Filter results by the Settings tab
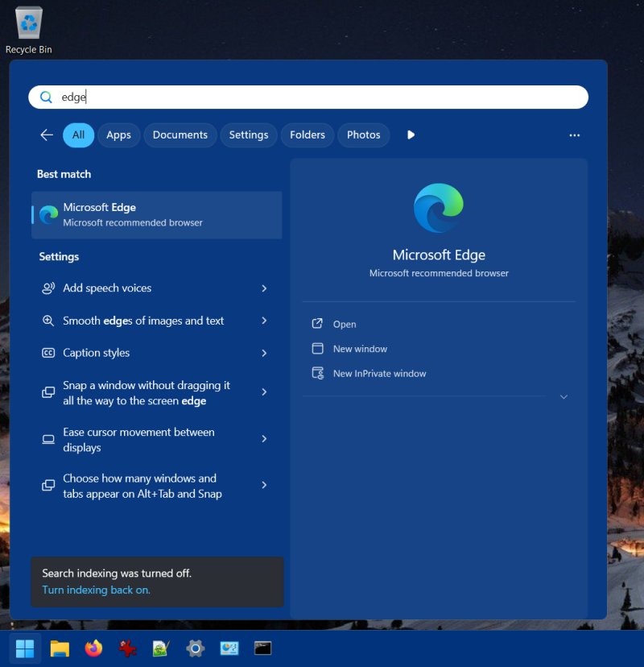The height and width of the screenshot is (667, 644). [248, 135]
